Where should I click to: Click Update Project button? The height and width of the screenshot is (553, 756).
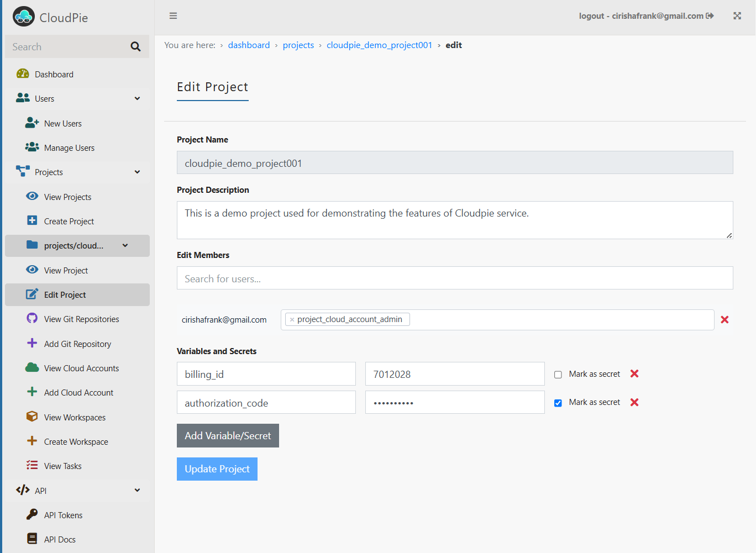click(x=217, y=469)
